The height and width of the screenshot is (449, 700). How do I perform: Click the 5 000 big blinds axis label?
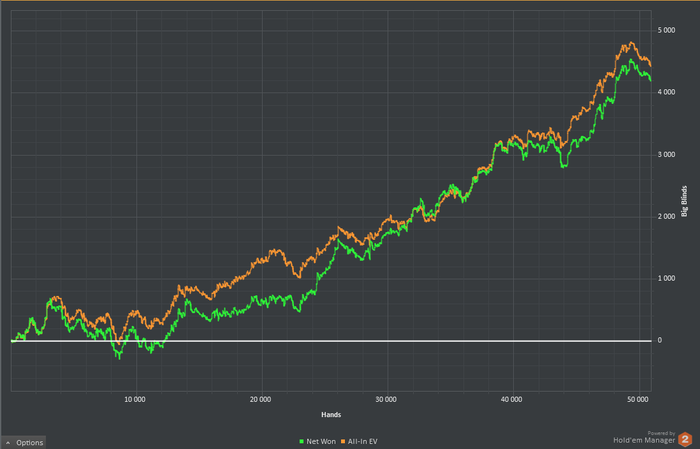coord(666,30)
